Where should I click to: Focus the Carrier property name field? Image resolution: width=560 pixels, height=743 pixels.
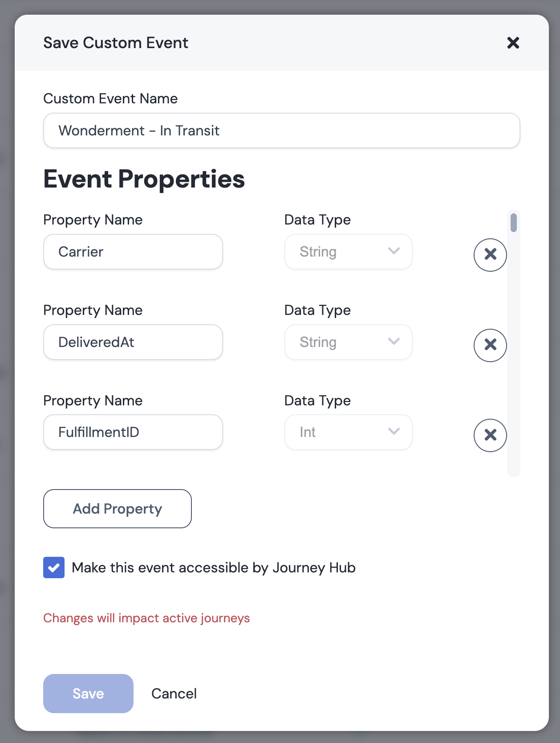click(133, 252)
